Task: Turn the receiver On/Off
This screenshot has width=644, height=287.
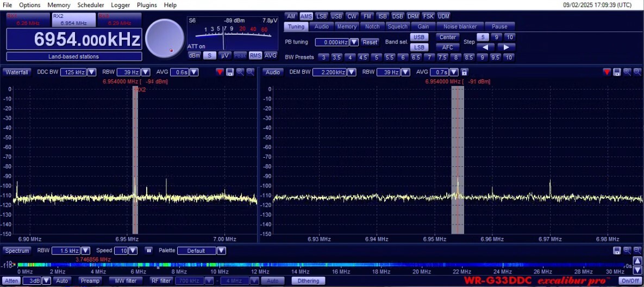Action: click(630, 281)
